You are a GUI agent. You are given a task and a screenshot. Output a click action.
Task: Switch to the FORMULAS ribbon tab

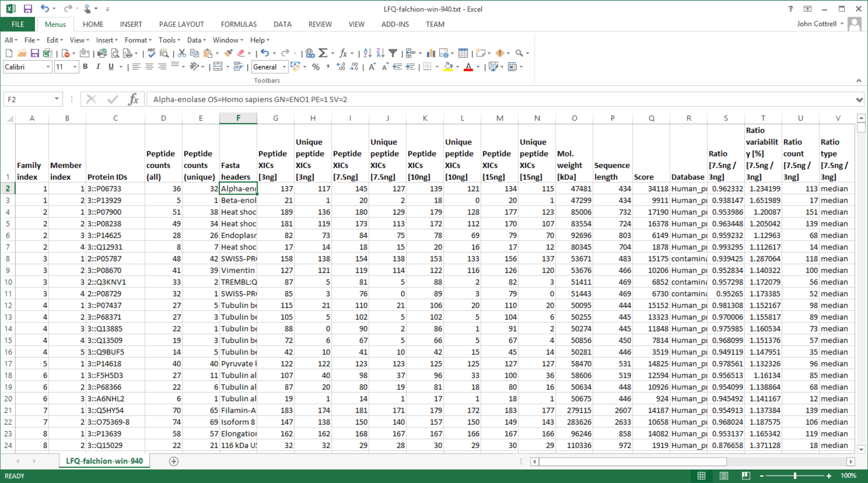click(x=239, y=24)
